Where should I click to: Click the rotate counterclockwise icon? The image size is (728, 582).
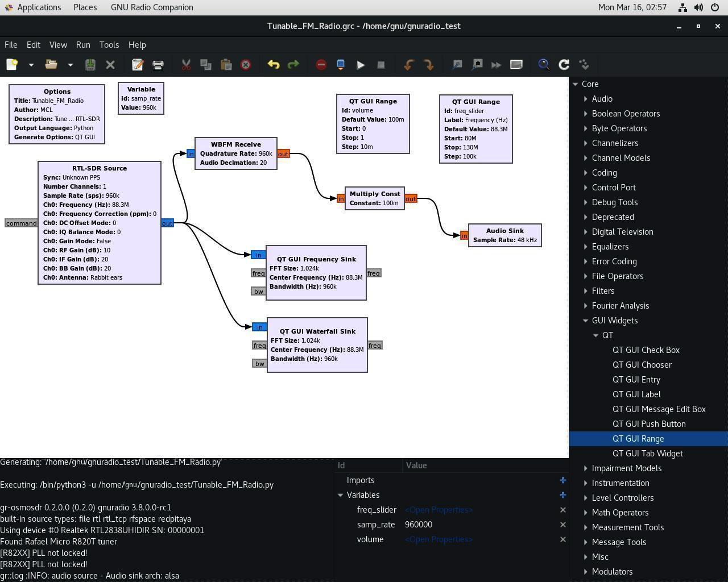click(408, 65)
